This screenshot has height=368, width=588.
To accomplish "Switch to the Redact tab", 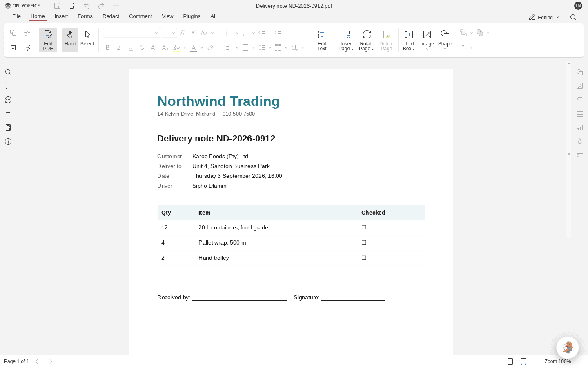I will [x=111, y=16].
